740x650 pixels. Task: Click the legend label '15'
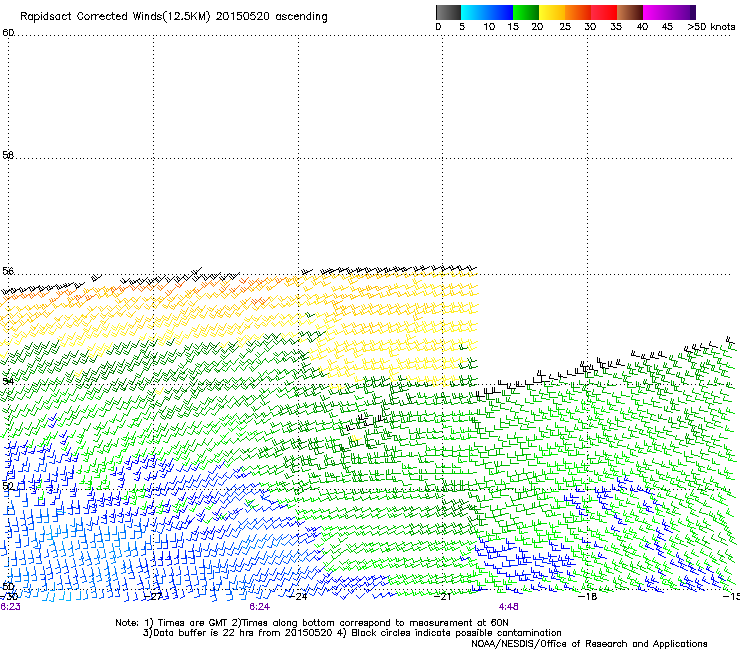click(x=513, y=27)
